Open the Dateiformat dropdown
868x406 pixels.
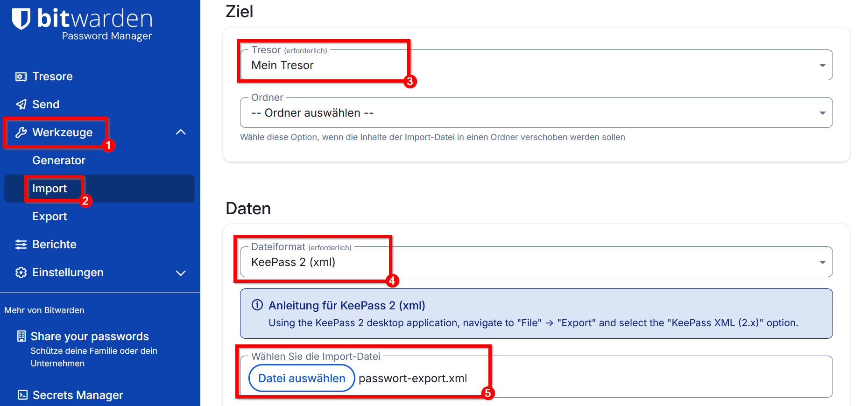coord(536,262)
